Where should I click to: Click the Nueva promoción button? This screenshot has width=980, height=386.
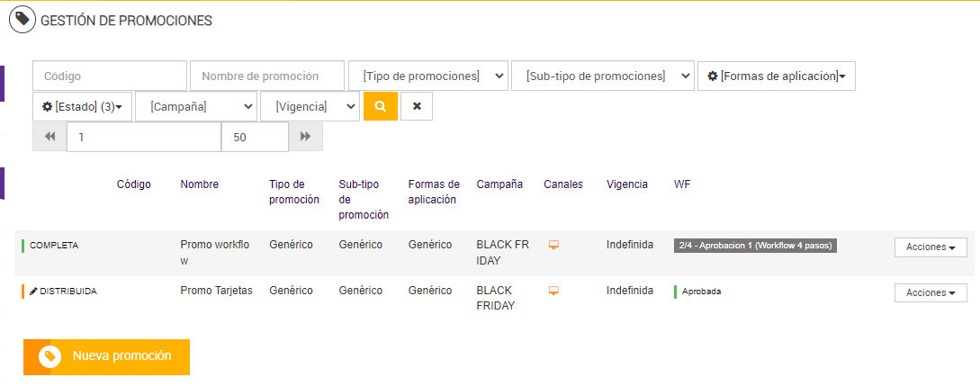tap(106, 356)
